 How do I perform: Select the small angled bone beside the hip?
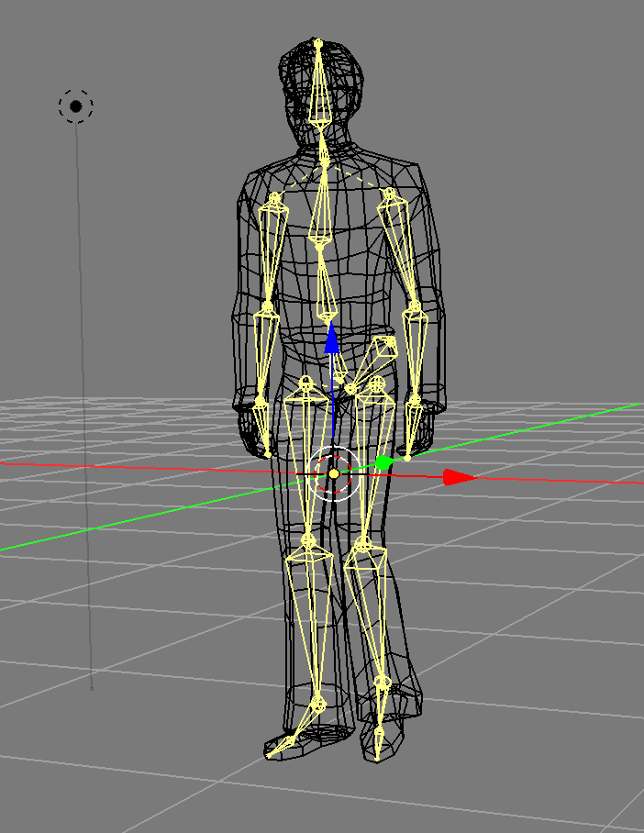376,360
